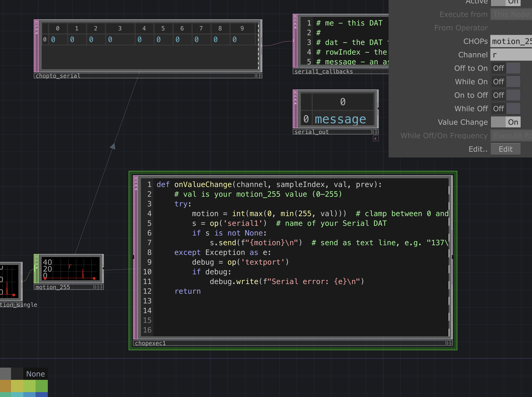The height and width of the screenshot is (397, 532).
Task: Toggle the On to Off parameter
Action: (x=505, y=95)
